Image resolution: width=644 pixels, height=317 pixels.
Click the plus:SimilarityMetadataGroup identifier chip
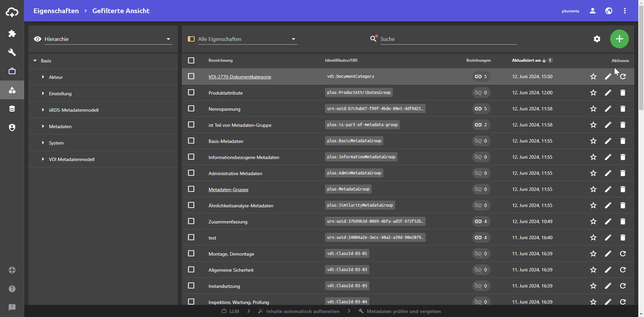[x=360, y=205]
